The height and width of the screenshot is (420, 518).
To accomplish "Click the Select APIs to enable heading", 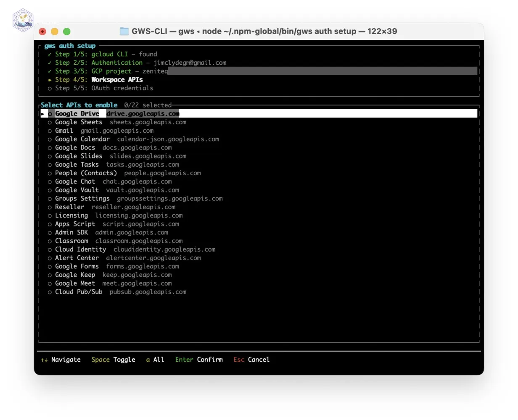I will point(79,105).
